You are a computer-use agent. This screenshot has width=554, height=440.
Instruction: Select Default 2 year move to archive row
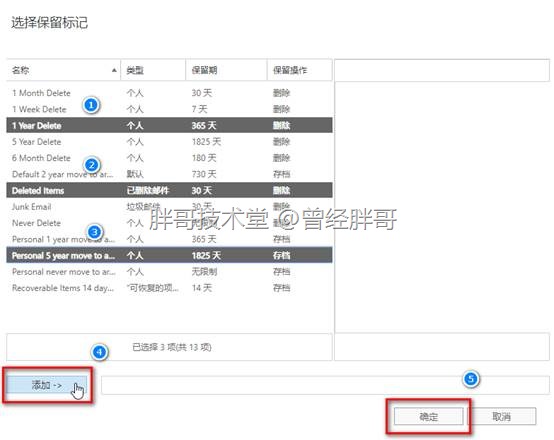169,174
